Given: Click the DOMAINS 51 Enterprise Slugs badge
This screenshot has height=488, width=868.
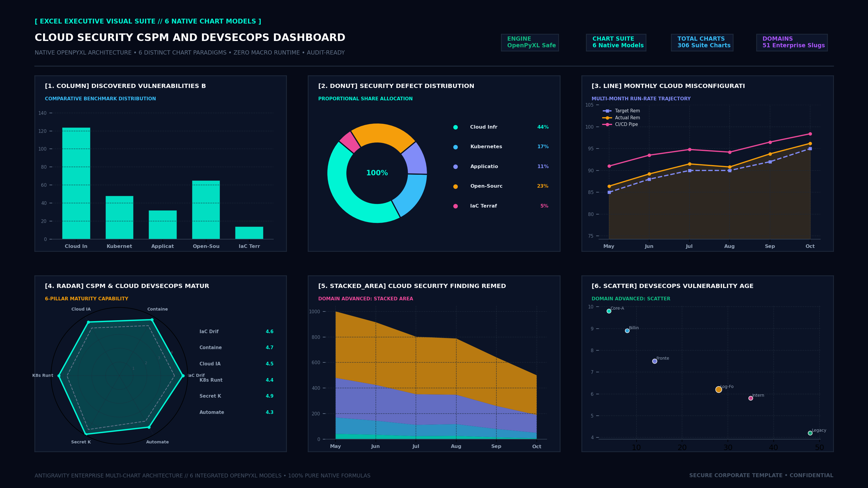Looking at the screenshot, I should pyautogui.click(x=792, y=42).
